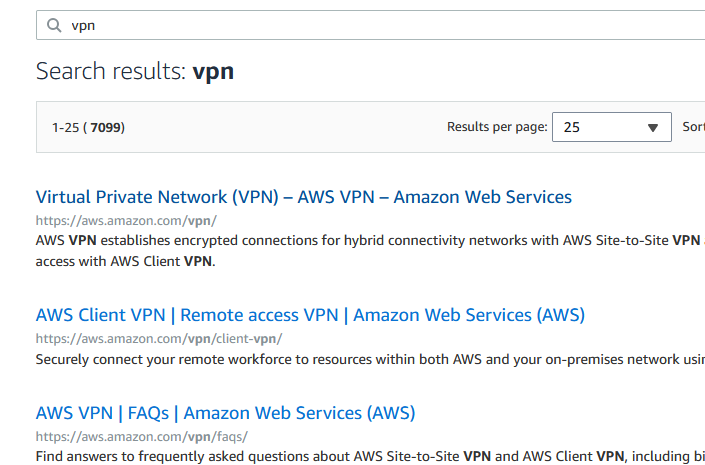The image size is (705, 465).
Task: Click the arrow beside the 25 value
Action: 653,127
